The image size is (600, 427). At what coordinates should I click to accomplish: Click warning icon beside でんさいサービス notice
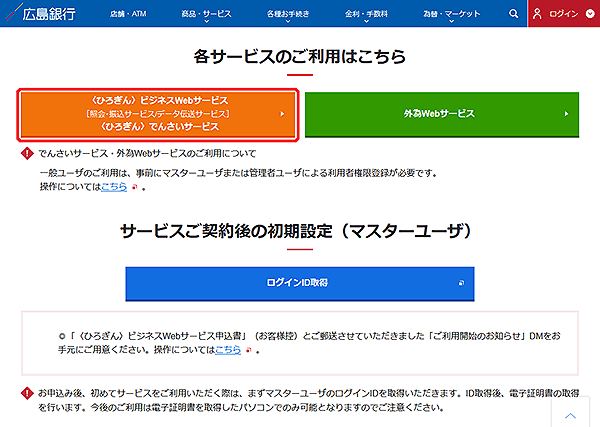coord(27,153)
